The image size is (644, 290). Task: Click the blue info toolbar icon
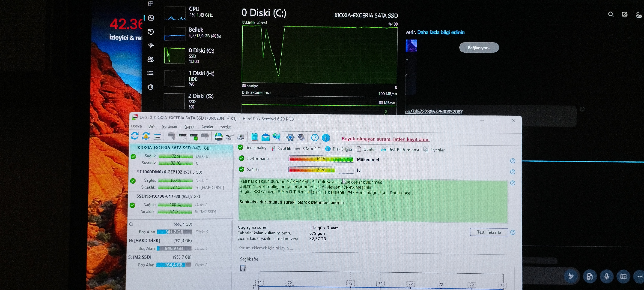pyautogui.click(x=326, y=138)
